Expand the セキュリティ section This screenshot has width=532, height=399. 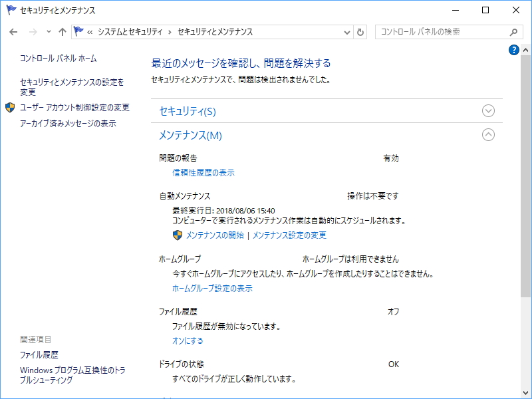coord(488,111)
